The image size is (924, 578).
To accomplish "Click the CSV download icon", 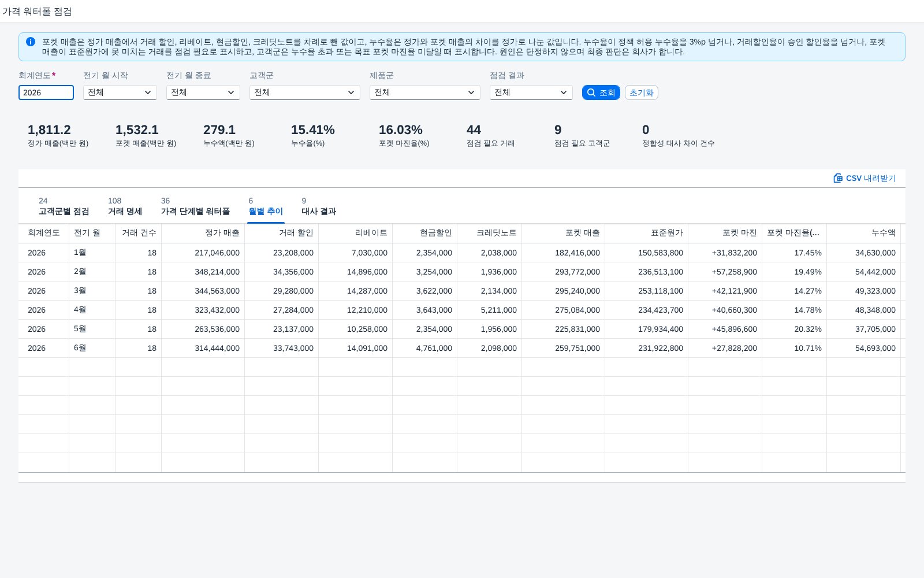I will [x=838, y=178].
